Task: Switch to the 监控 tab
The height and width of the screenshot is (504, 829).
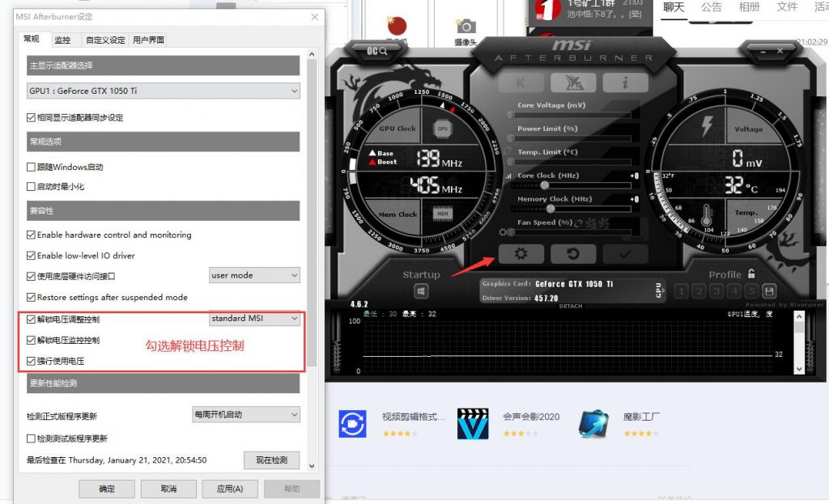Action: 62,40
